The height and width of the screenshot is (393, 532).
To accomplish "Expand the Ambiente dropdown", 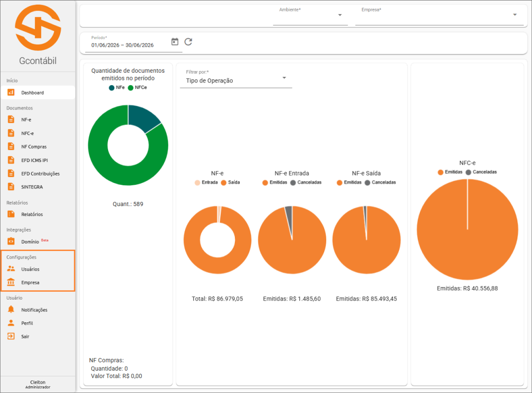I will 311,15.
